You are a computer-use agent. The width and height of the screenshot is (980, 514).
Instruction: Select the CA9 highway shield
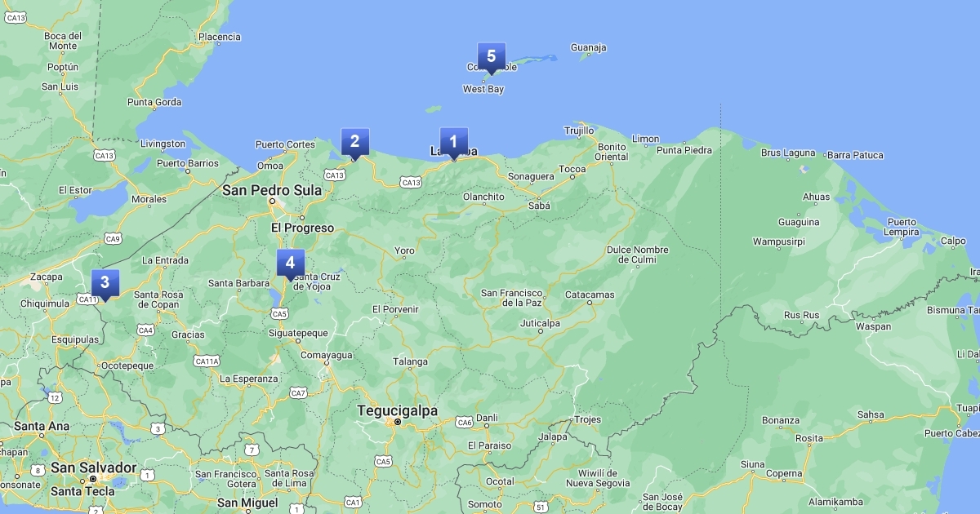click(113, 238)
